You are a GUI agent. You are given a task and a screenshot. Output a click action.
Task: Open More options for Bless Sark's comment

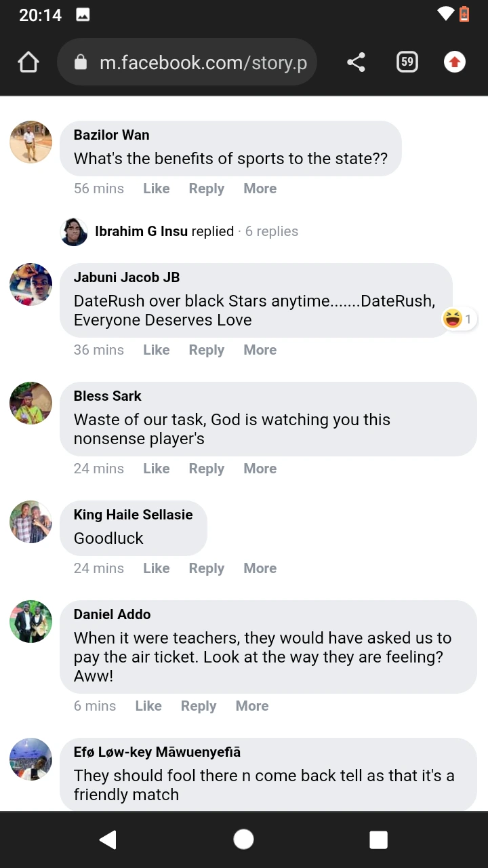pos(260,469)
